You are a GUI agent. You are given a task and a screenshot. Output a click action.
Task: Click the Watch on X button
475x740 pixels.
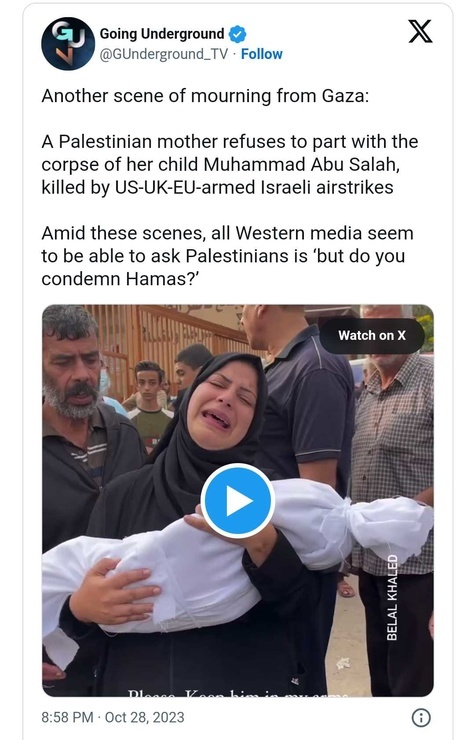(x=372, y=336)
